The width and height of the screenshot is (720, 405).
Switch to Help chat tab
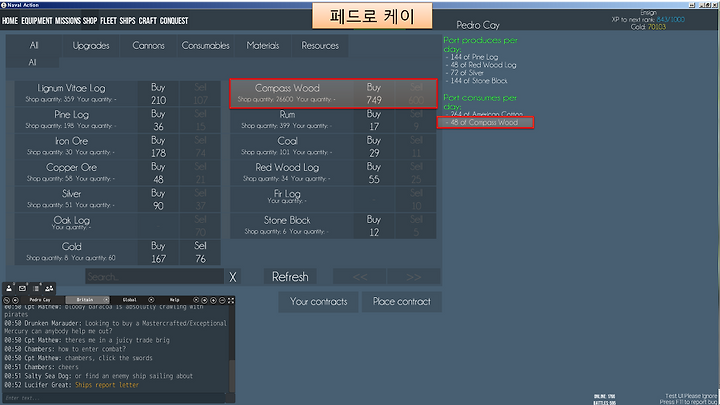[x=174, y=300]
